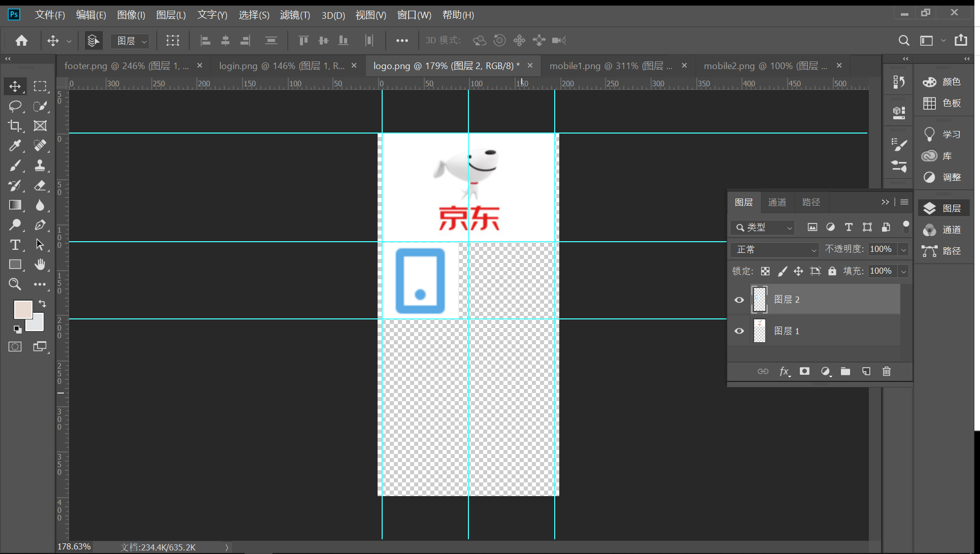The height and width of the screenshot is (554, 980).
Task: Select the Blur tool
Action: tap(40, 205)
